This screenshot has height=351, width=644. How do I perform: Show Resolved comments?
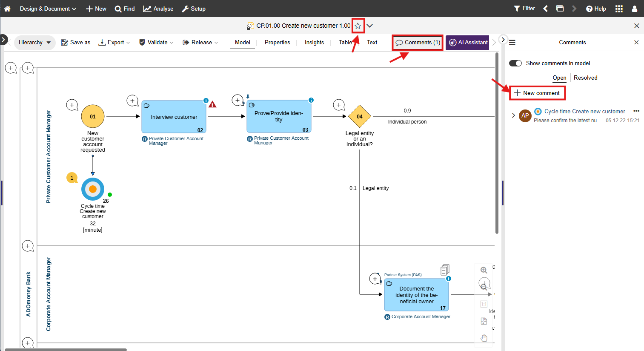point(585,78)
